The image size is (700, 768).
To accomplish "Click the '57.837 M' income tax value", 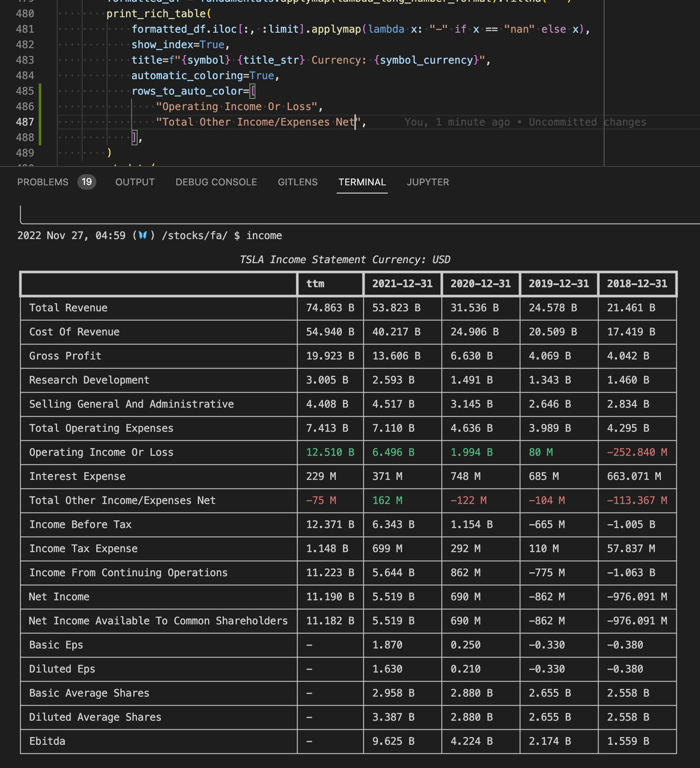I will (x=631, y=549).
